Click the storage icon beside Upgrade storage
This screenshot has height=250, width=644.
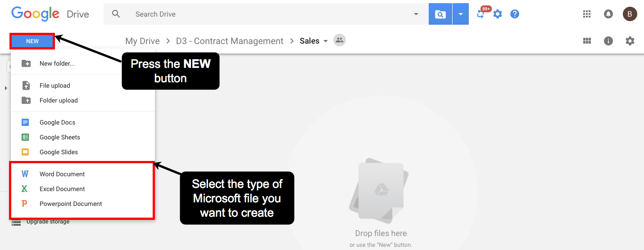[x=16, y=222]
